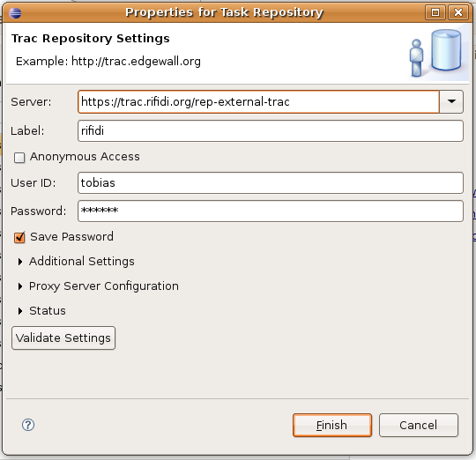This screenshot has height=460, width=476.
Task: Maximize the Properties for Task Repository dialog
Action: point(435,12)
